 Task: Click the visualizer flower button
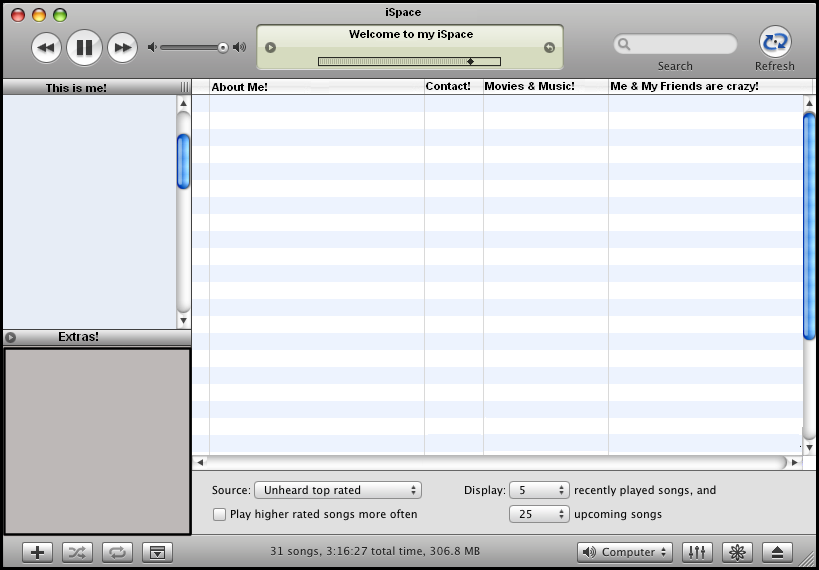[737, 552]
